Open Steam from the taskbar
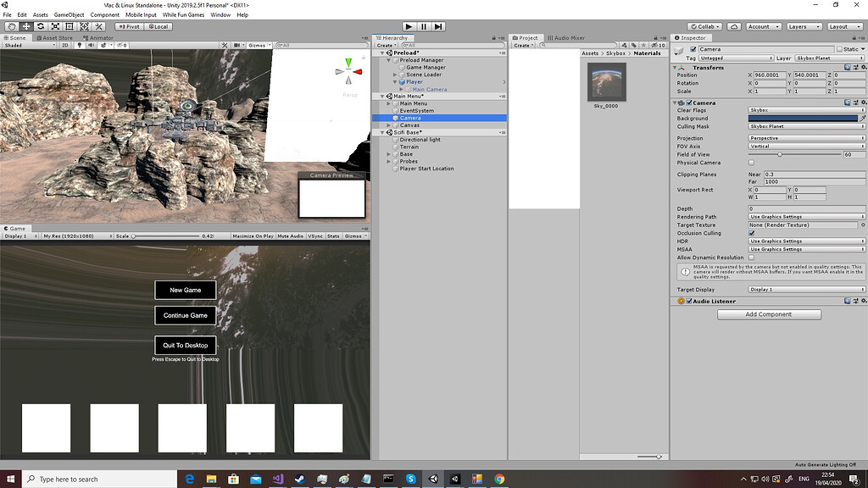 coord(298,479)
